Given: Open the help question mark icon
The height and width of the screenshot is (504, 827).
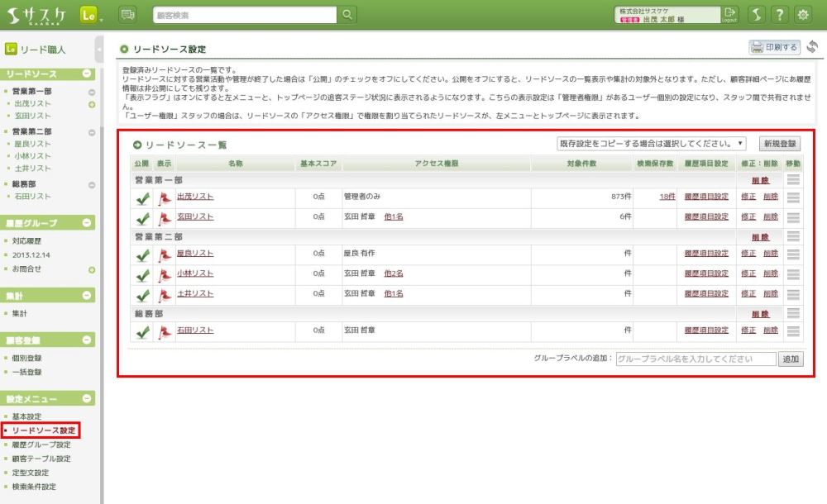Looking at the screenshot, I should point(779,14).
